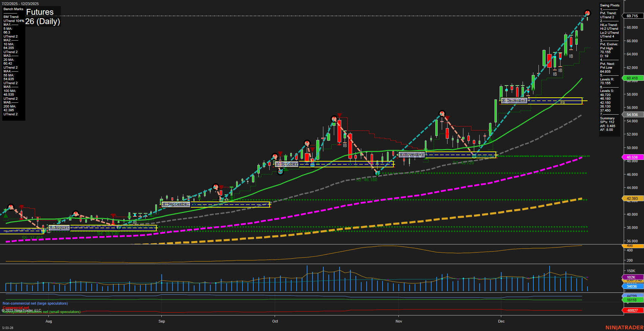
Task: Click the green 60.418 price tag on axis
Action: [632, 78]
